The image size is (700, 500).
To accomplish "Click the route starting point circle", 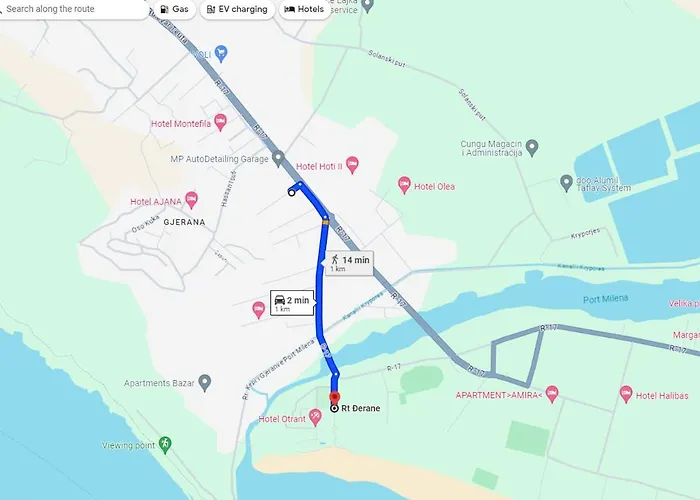I will click(x=292, y=193).
